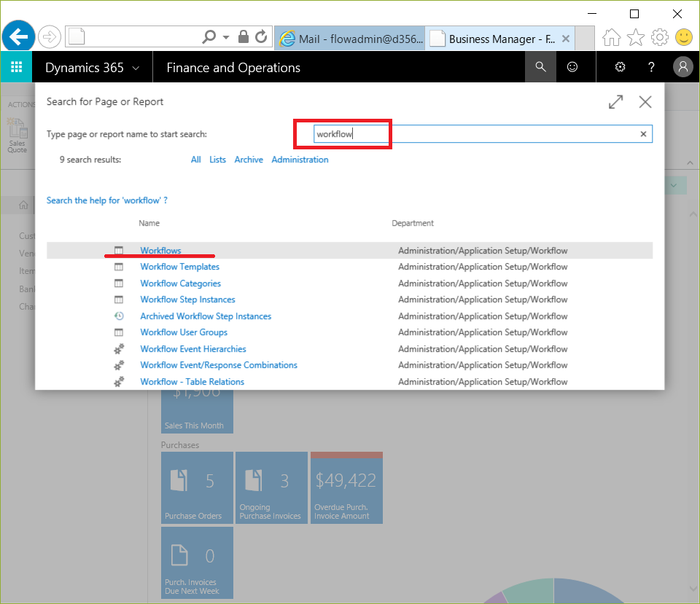
Task: Open the Ongoing Purchase Invoices tile
Action: (271, 487)
